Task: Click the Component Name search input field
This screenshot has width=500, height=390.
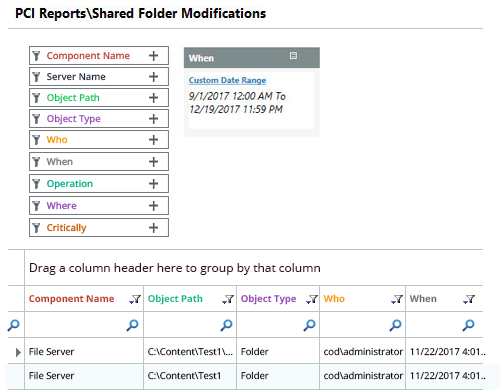Action: [75, 325]
